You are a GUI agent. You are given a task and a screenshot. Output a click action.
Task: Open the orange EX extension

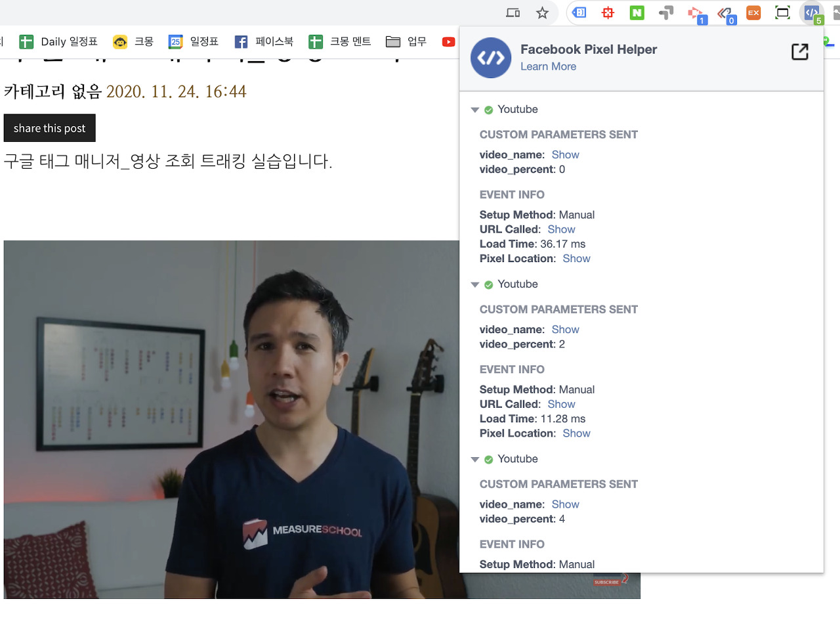click(x=753, y=12)
